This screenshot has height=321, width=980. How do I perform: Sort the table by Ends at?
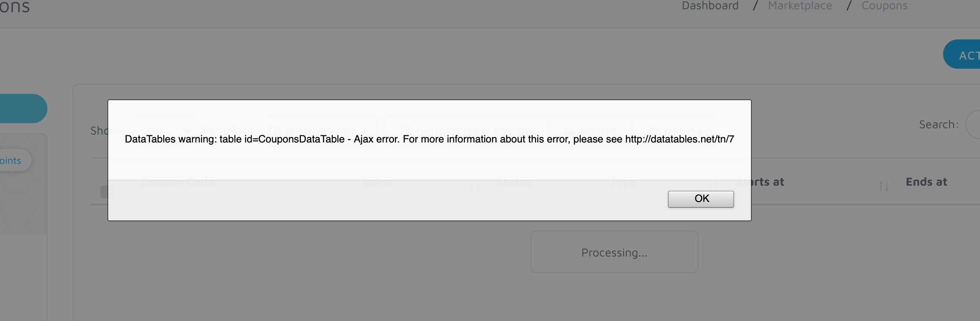926,182
